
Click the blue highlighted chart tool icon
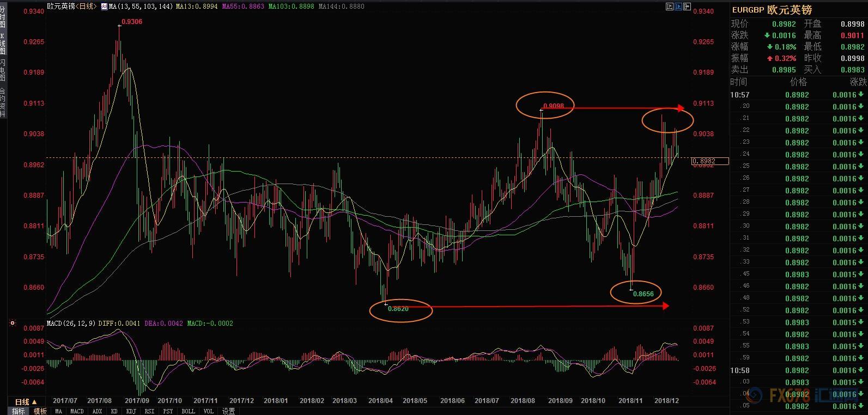[x=678, y=7]
